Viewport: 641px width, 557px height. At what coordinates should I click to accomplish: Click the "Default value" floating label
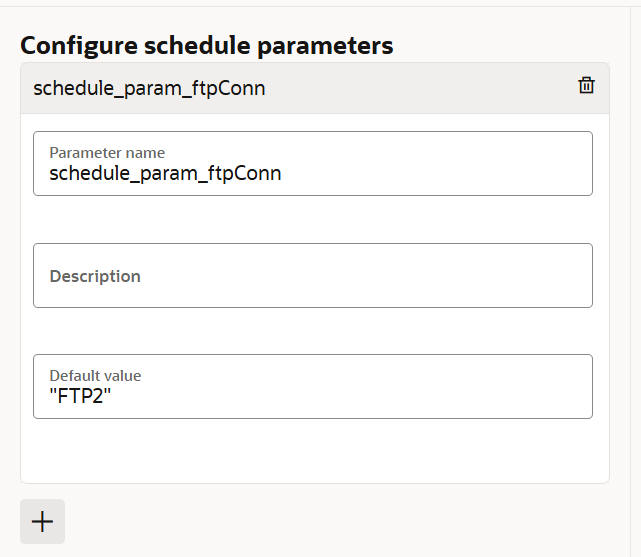point(95,376)
